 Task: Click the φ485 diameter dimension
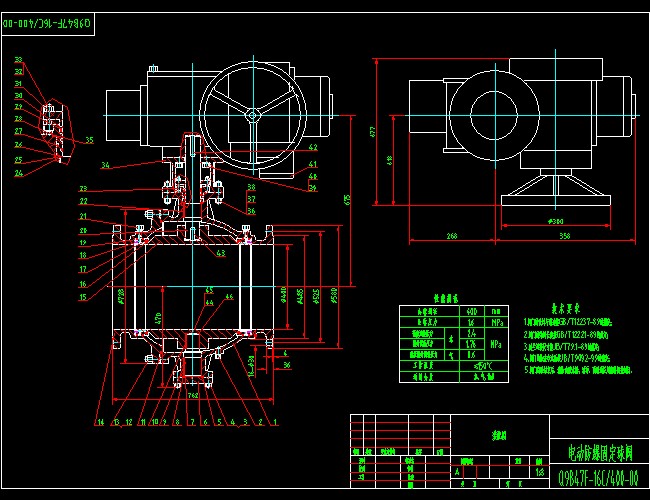pyautogui.click(x=300, y=296)
